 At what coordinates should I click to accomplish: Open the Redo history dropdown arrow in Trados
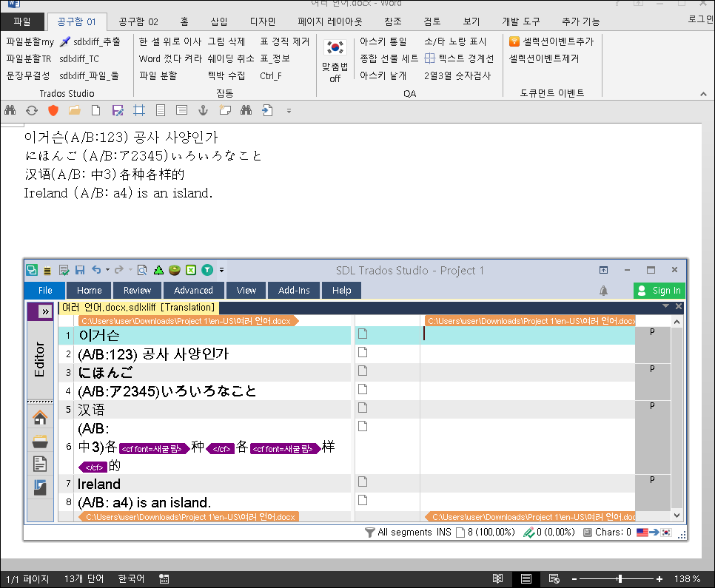click(130, 270)
